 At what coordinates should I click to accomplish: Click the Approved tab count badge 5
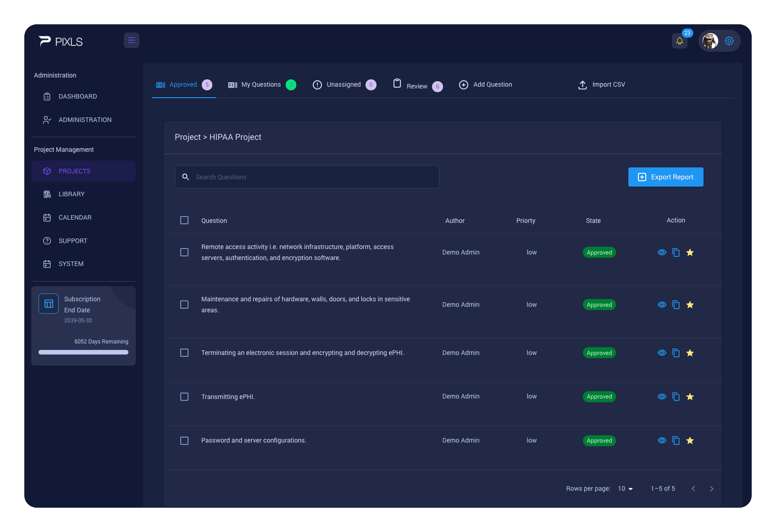(207, 85)
